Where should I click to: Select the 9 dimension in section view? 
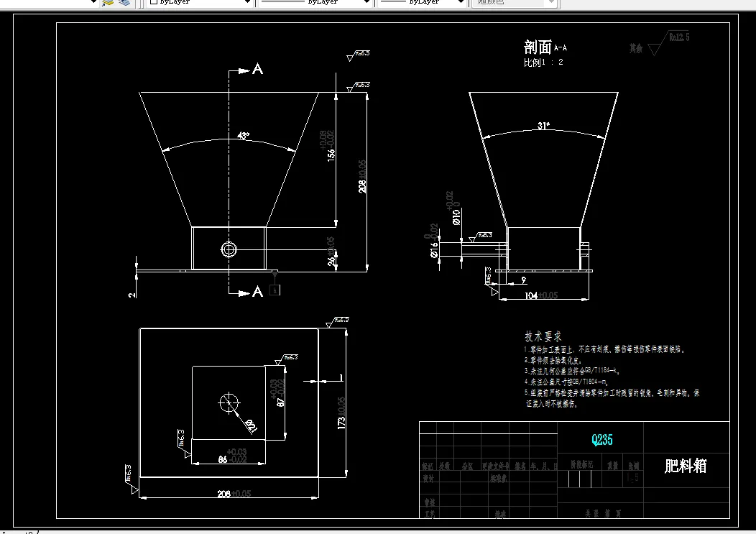(x=524, y=280)
